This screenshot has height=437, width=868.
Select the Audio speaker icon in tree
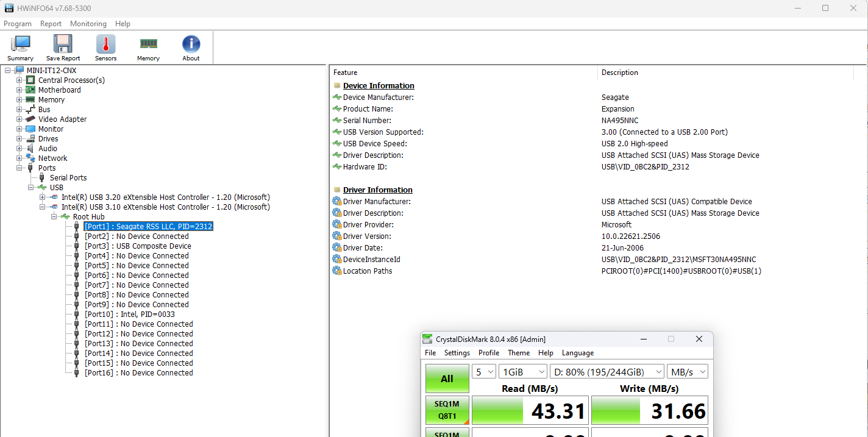pos(30,148)
